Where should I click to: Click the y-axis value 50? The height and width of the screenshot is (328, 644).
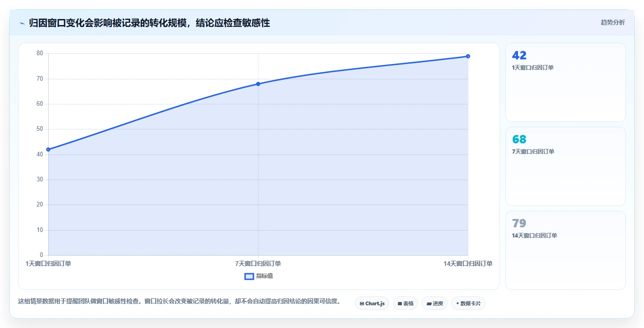(40, 129)
